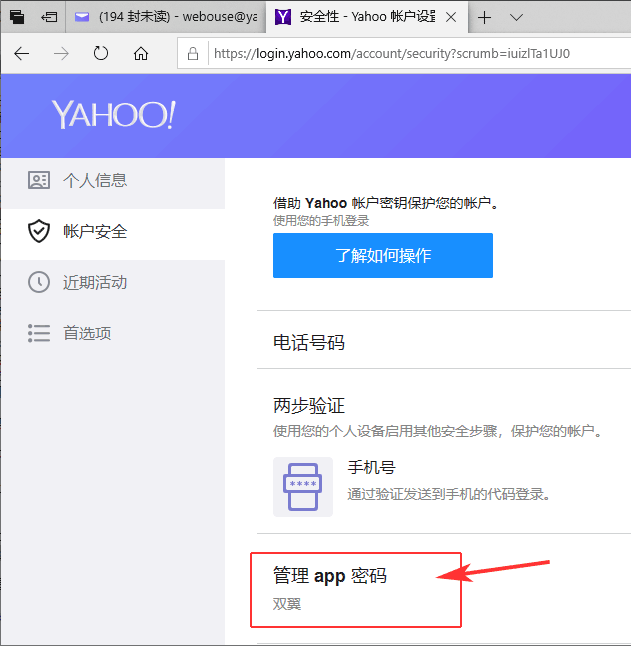Click the 近期活动 clock icon
Image resolution: width=631 pixels, height=648 pixels.
[39, 282]
